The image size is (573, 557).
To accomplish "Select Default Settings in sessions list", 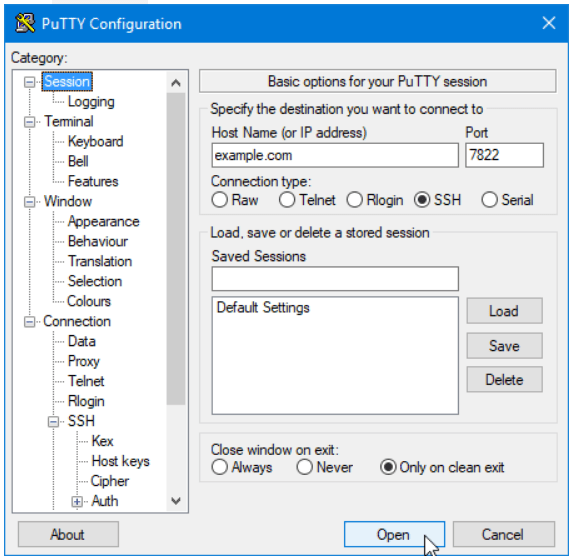I will point(263,308).
